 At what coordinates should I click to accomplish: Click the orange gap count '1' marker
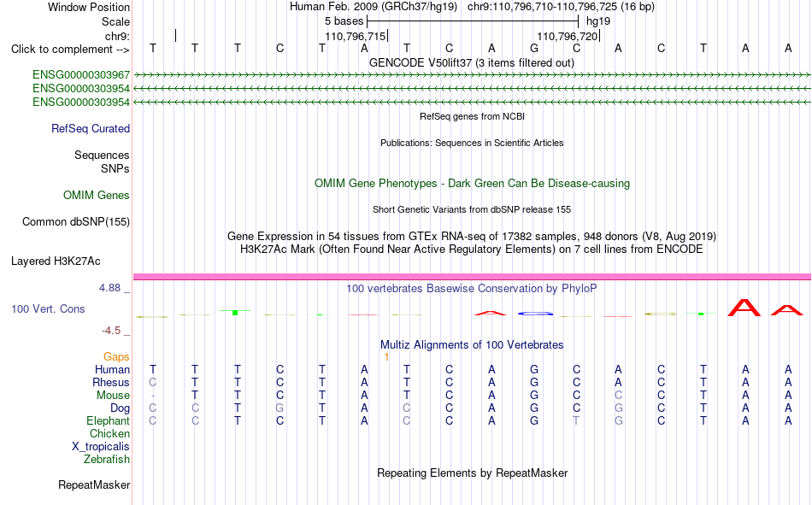(386, 357)
